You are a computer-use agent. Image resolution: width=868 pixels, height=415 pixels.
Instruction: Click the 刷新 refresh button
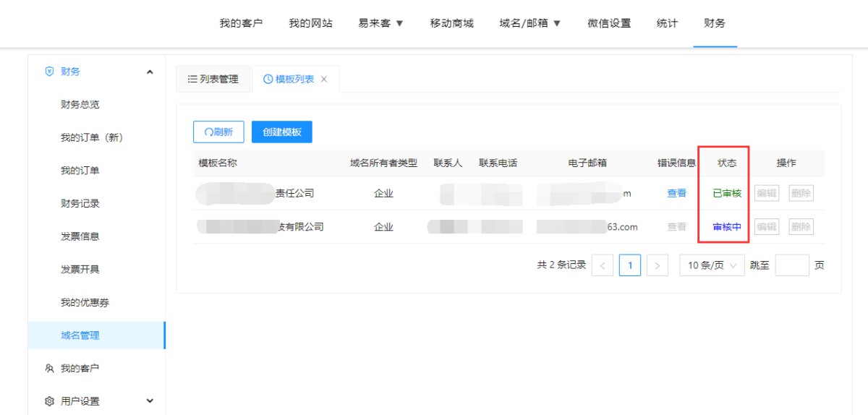point(218,132)
